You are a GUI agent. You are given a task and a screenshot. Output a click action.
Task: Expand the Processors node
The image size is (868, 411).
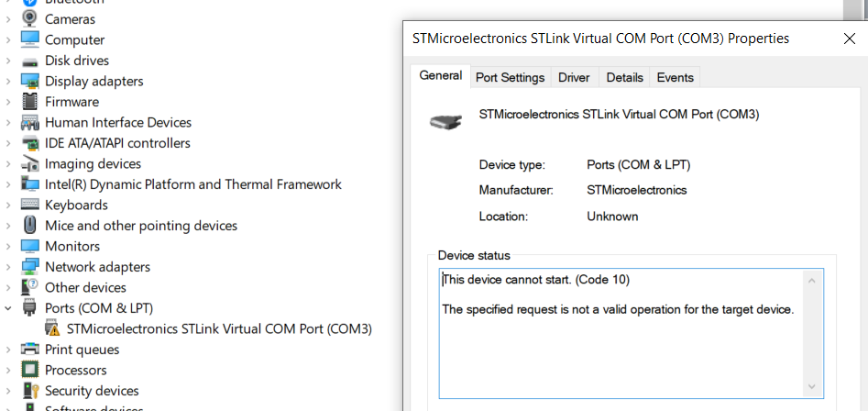(x=7, y=370)
